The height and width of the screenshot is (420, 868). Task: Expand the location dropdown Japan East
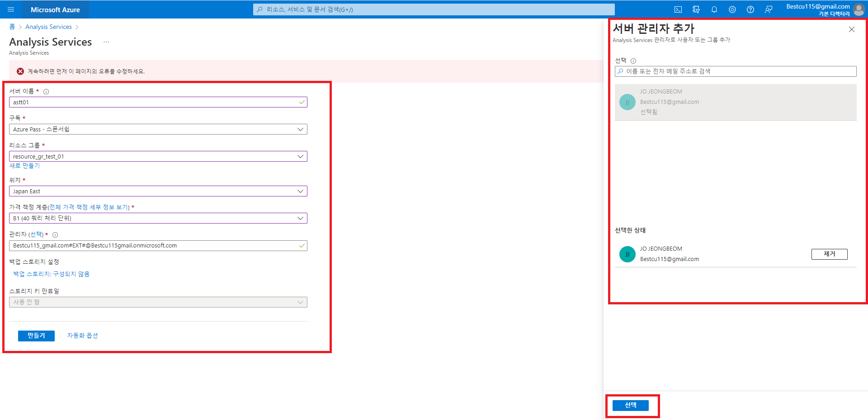pos(158,191)
